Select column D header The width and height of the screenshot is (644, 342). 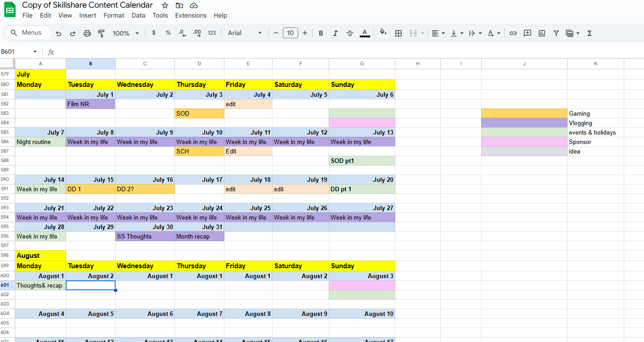pyautogui.click(x=199, y=64)
